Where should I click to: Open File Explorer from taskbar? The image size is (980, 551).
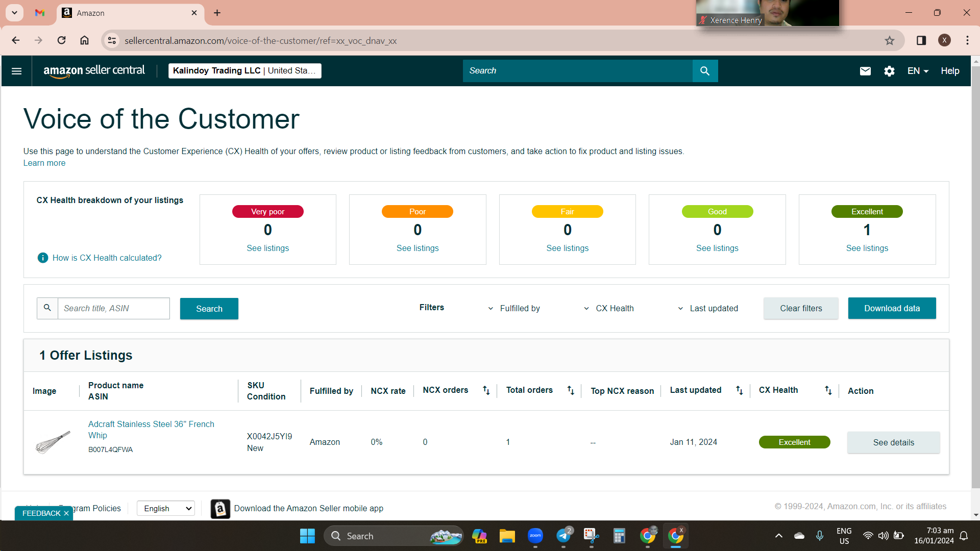(507, 536)
